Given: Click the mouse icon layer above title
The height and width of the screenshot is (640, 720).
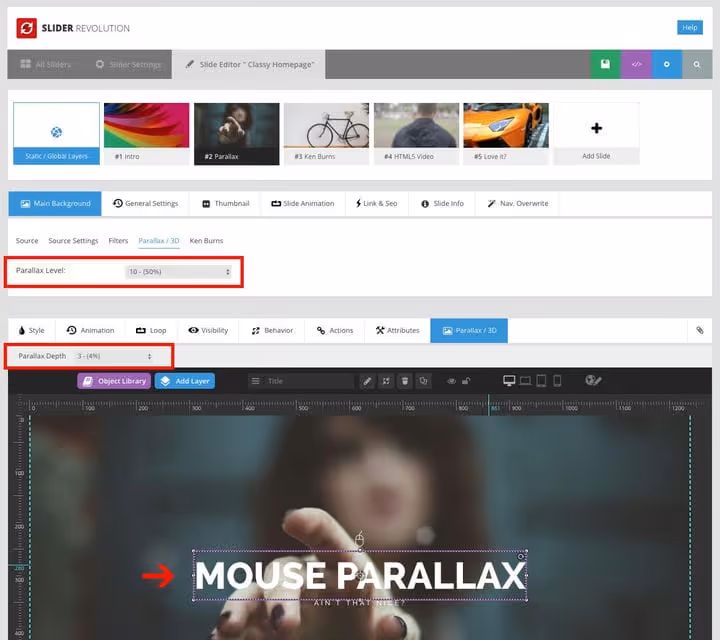Looking at the screenshot, I should point(360,538).
